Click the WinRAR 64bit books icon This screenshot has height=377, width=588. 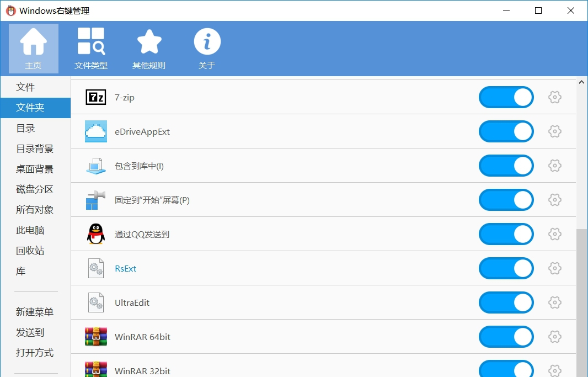[x=96, y=336]
